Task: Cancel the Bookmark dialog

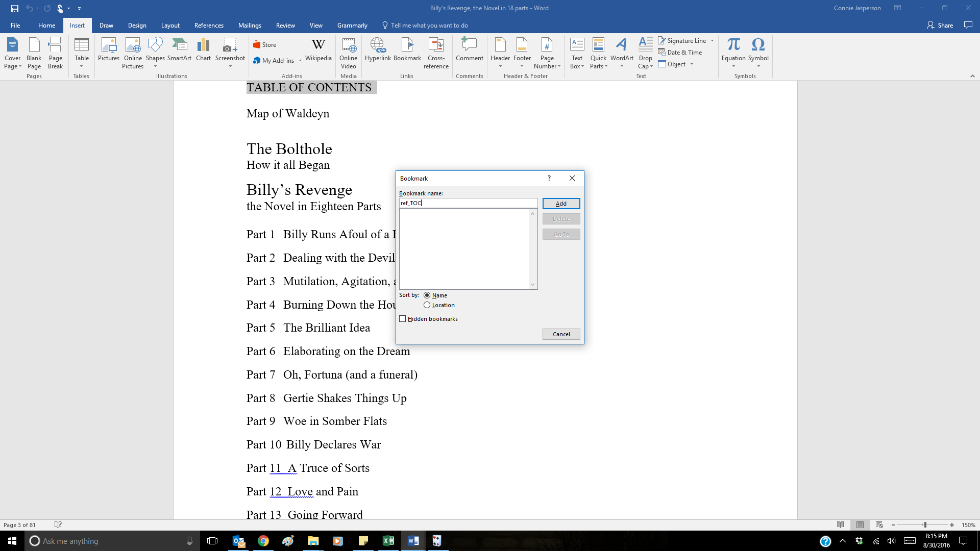Action: (x=561, y=334)
